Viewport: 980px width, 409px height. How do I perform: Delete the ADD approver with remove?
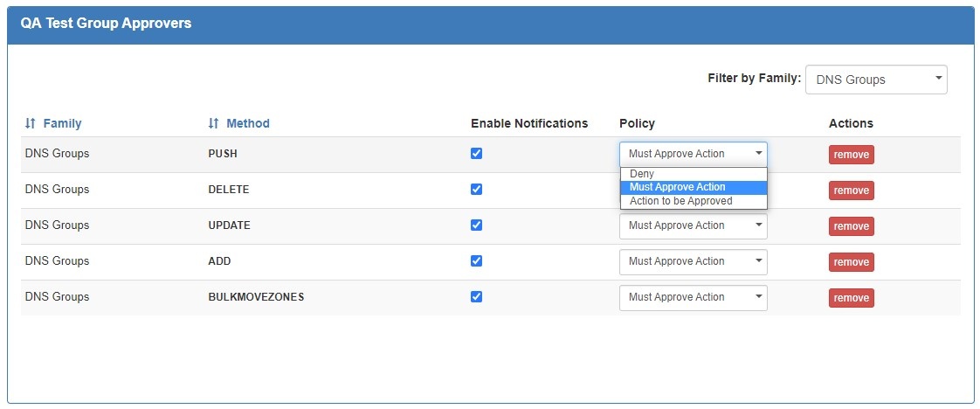coord(851,262)
